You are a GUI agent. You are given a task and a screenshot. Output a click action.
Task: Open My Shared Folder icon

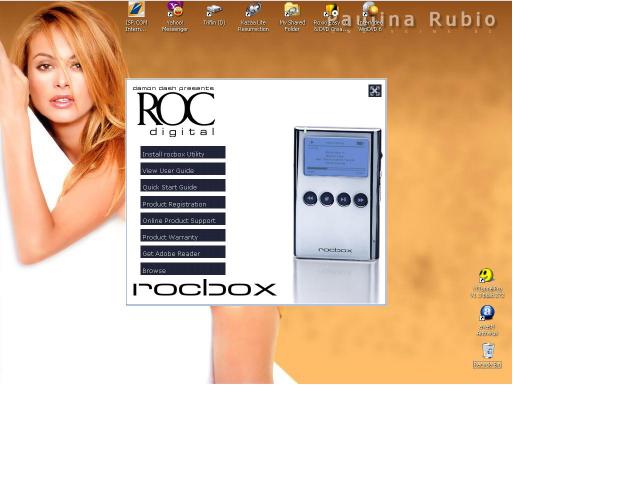click(292, 16)
